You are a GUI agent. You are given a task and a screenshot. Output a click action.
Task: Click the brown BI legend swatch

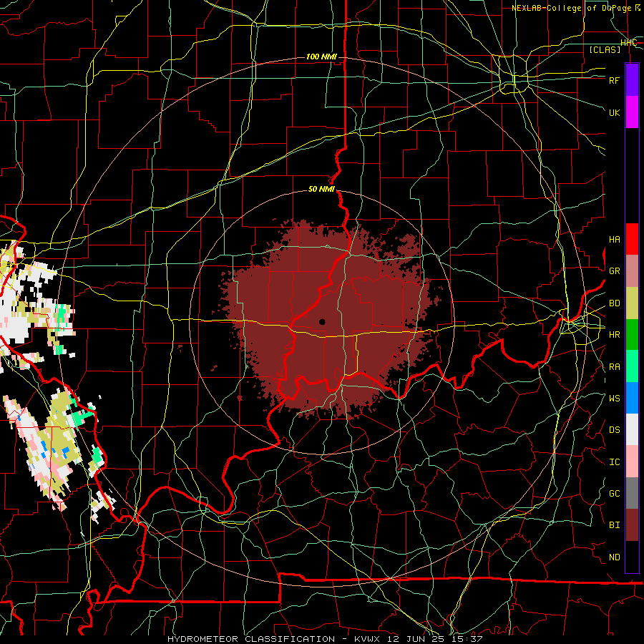(632, 525)
